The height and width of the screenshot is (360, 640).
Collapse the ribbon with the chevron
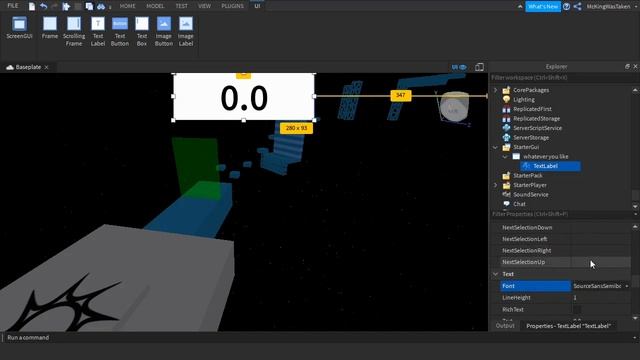click(x=520, y=7)
